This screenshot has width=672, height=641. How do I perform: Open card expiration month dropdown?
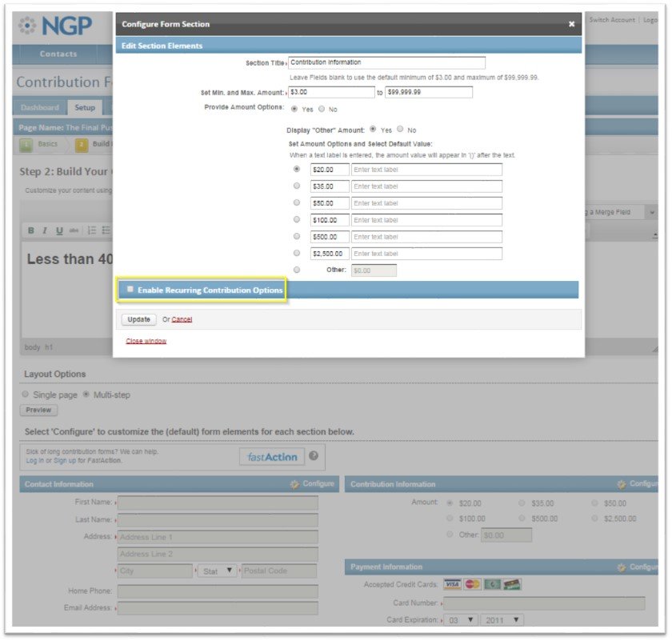point(460,620)
